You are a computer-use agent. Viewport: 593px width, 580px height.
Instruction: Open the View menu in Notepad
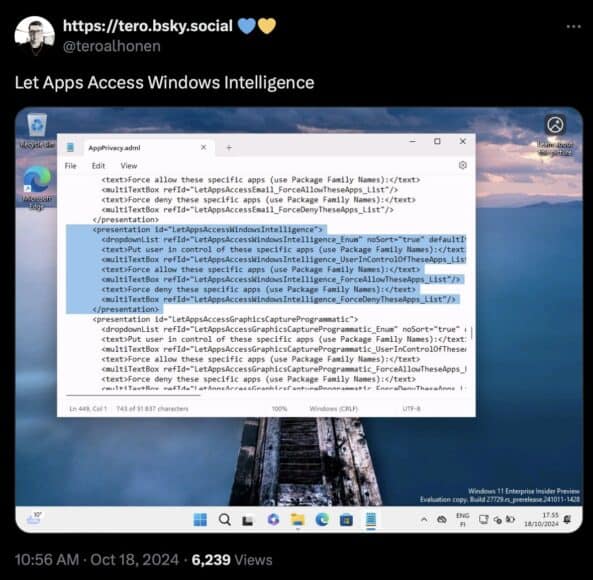(129, 166)
